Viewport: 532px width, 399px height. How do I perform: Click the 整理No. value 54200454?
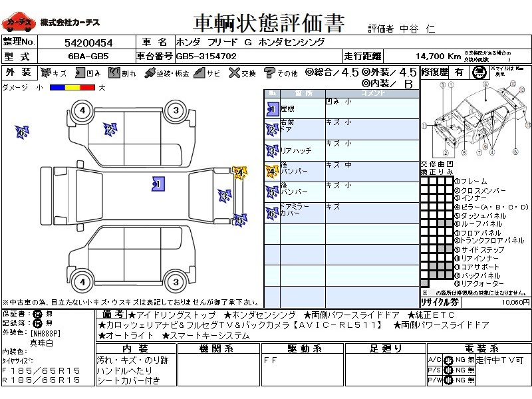88,43
